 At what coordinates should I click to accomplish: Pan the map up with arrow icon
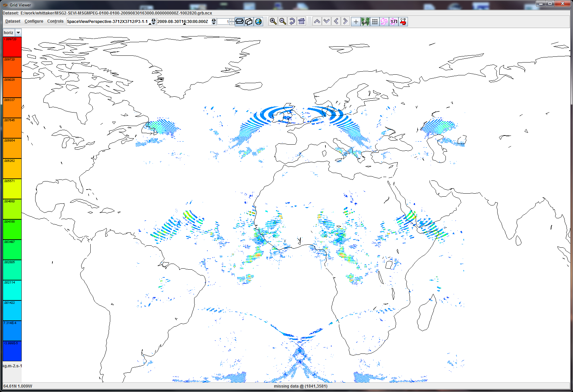pyautogui.click(x=317, y=22)
